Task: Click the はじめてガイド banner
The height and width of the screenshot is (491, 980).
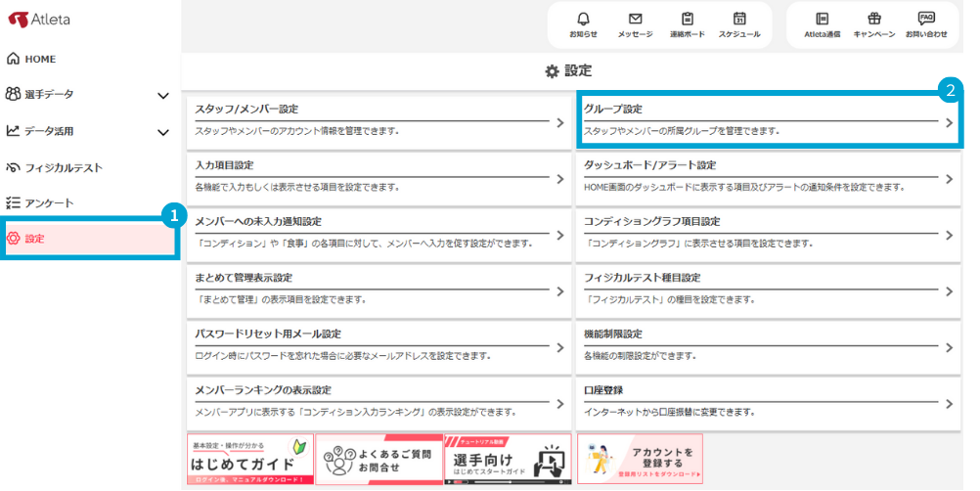Action: 249,460
